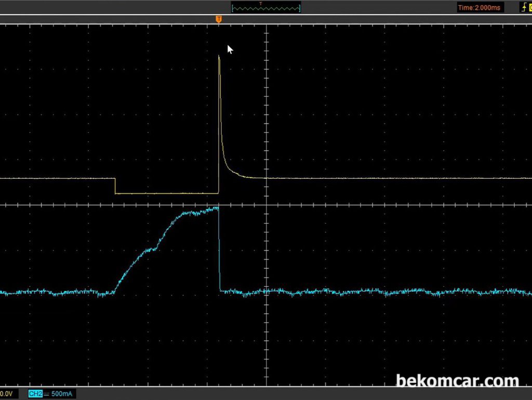The image size is (532, 400).
Task: Click the bekomcar.com watermark
Action: pos(457,381)
